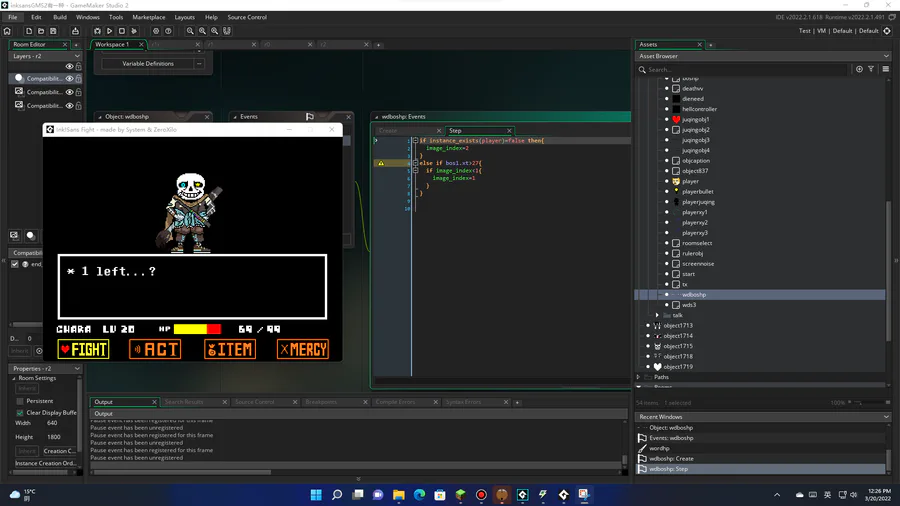The width and height of the screenshot is (900, 506).
Task: Open the Source Control menu
Action: [247, 17]
